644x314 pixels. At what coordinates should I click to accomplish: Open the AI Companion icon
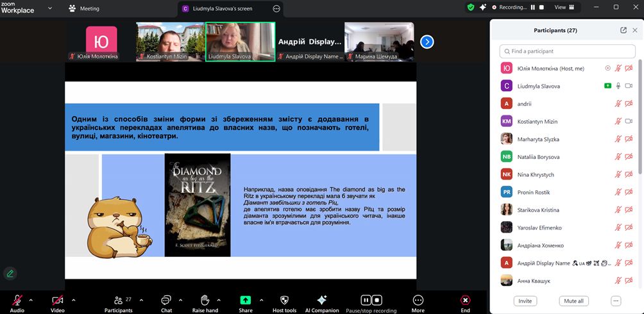point(322,300)
